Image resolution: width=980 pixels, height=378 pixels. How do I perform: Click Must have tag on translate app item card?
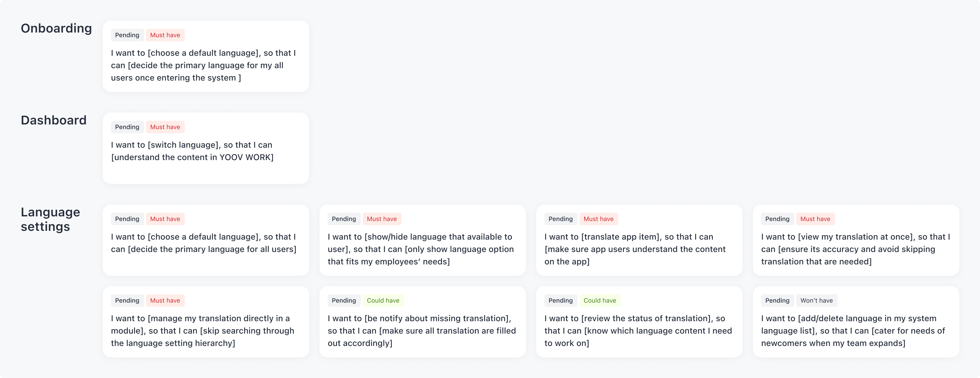pyautogui.click(x=598, y=219)
